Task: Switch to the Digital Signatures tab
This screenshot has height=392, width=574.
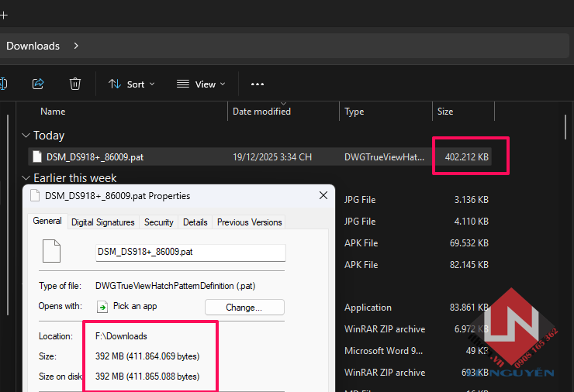Action: tap(102, 222)
